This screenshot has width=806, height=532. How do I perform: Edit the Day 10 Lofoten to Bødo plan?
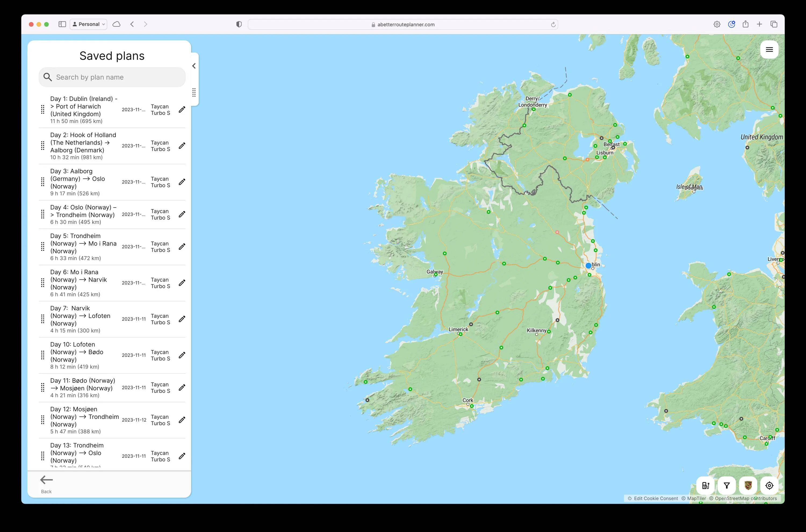coord(182,355)
